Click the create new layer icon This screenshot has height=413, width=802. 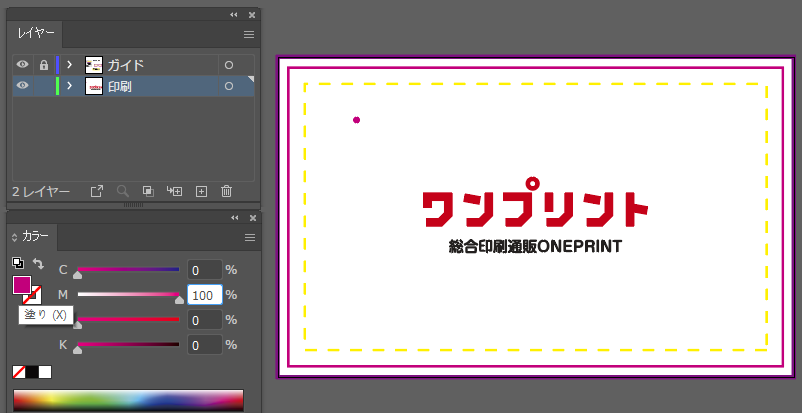pyautogui.click(x=201, y=190)
